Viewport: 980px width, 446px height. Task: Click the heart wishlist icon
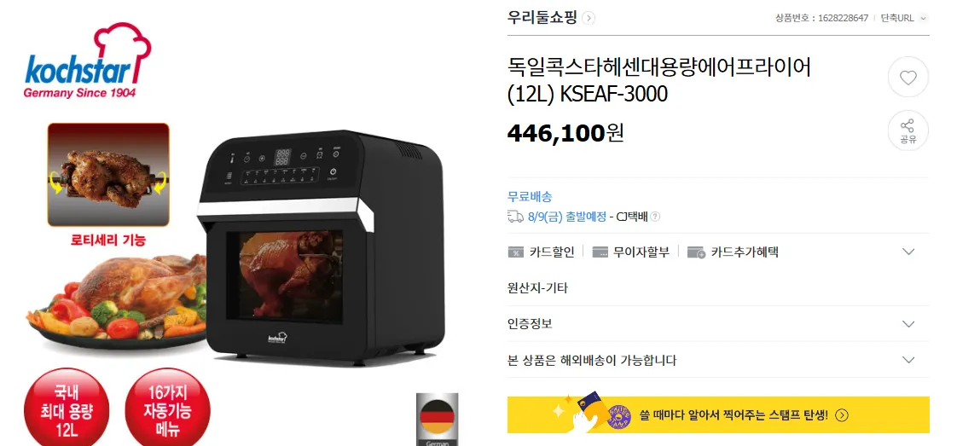tap(908, 78)
